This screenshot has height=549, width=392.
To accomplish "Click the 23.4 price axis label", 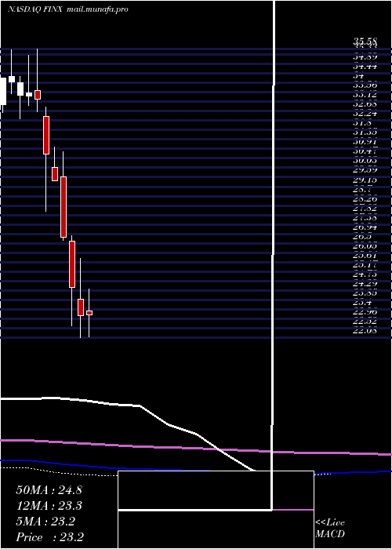I will 362,303.
